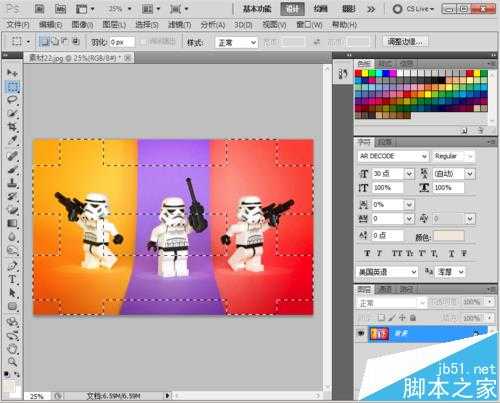Click the 调整边缘... button
Image resolution: width=500 pixels, height=403 pixels.
pos(405,42)
